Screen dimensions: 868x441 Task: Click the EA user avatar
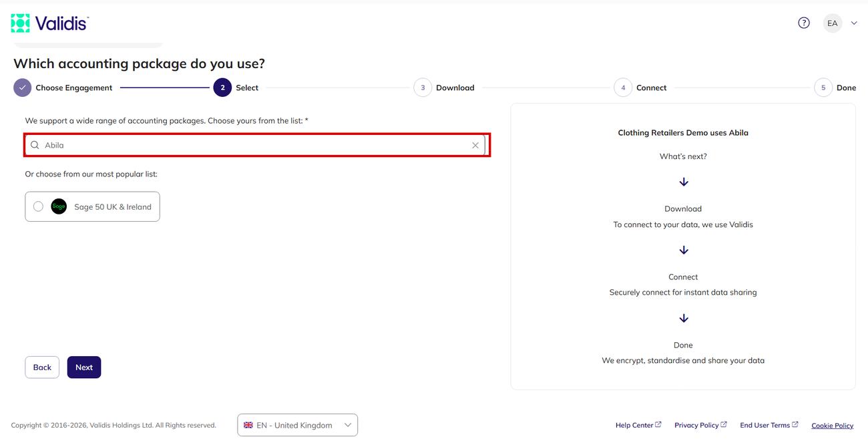pos(833,23)
